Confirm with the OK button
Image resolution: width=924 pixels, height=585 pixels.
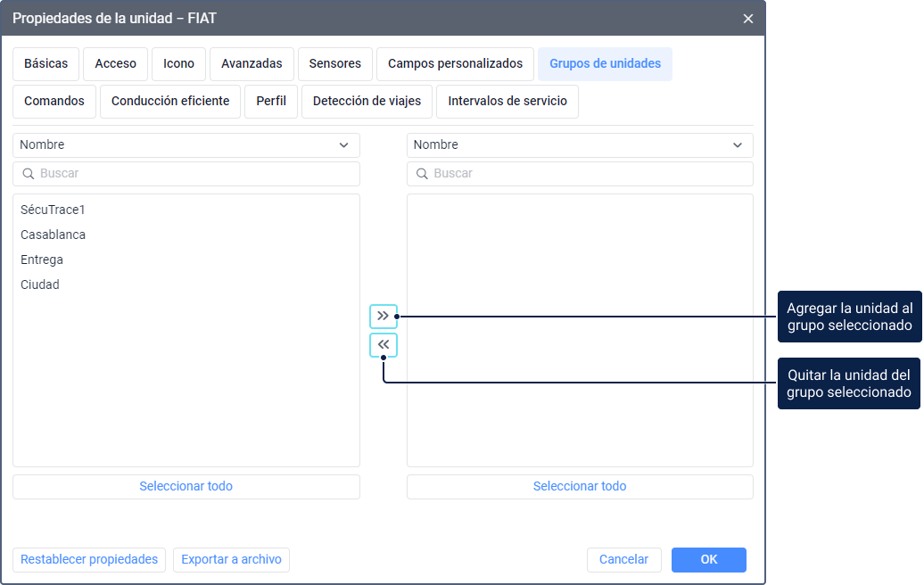708,560
